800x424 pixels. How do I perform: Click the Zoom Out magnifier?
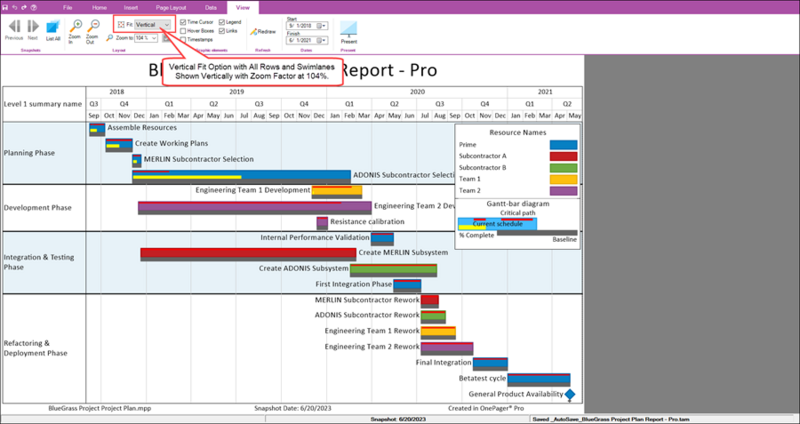pos(93,26)
